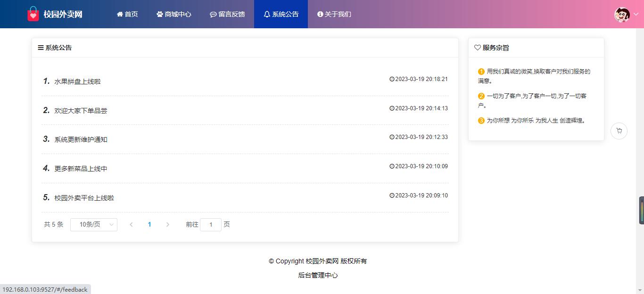Screen dimensions: 644x294
Task: Click the orange number 1 service bullet
Action: (481, 72)
